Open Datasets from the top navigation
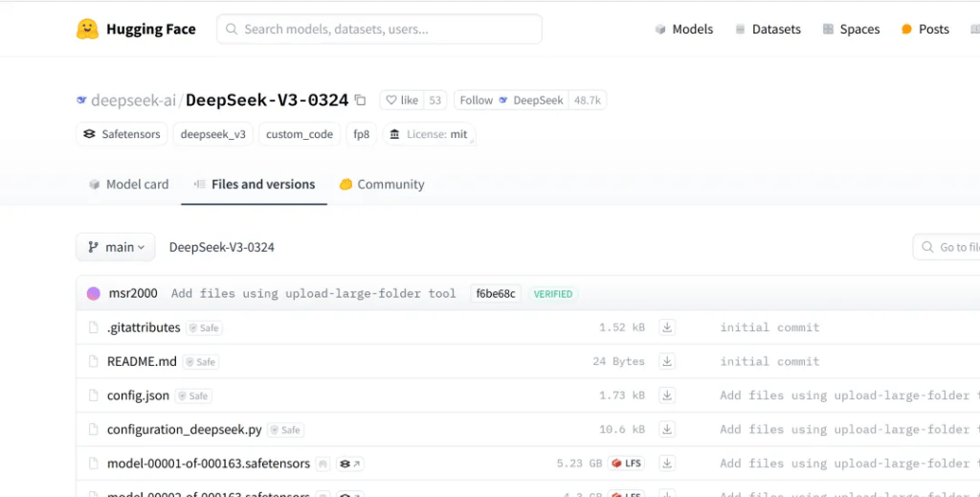This screenshot has height=497, width=980. coord(768,30)
